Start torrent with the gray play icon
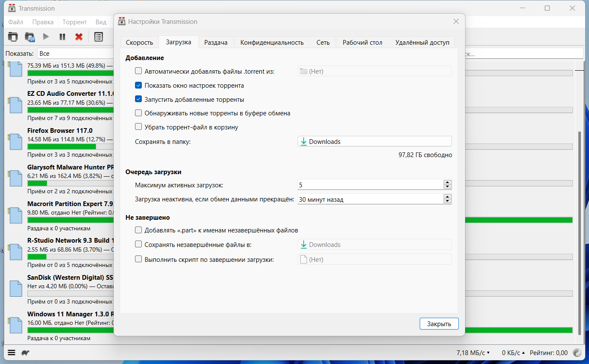589x364 pixels. click(46, 37)
